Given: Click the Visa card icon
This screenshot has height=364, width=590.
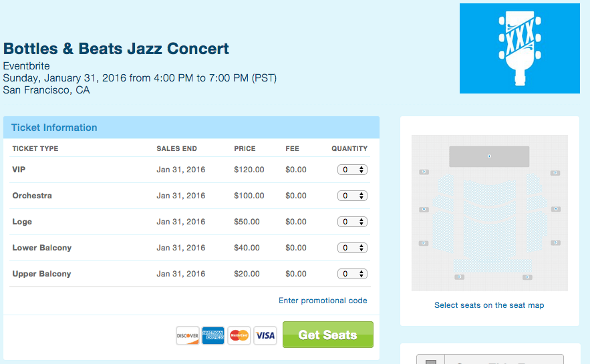Looking at the screenshot, I should tap(265, 335).
